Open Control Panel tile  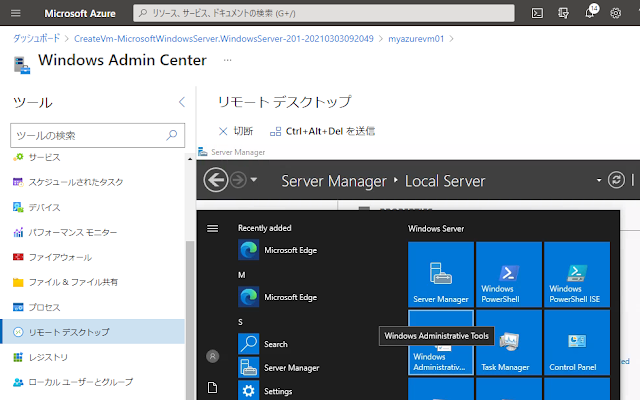577,342
